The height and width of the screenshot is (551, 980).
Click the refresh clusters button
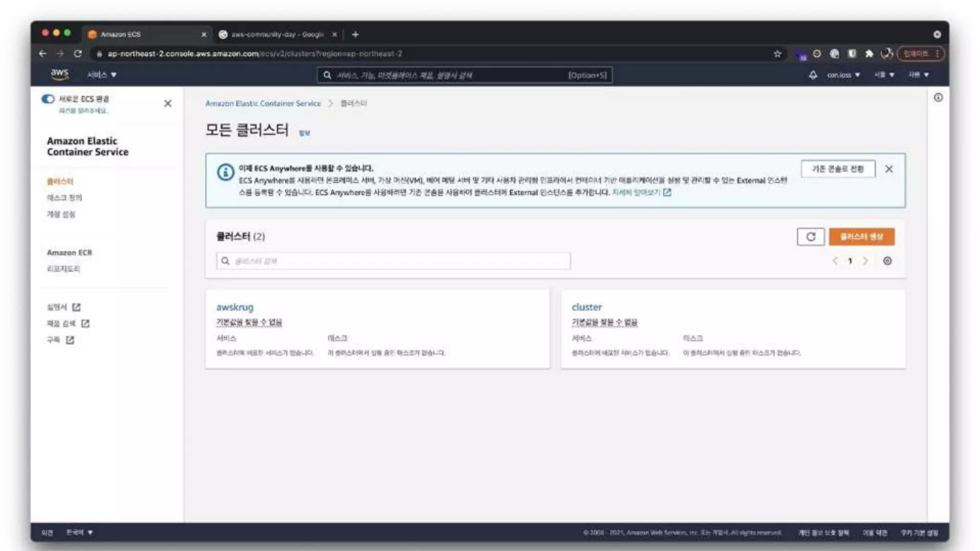pos(810,237)
